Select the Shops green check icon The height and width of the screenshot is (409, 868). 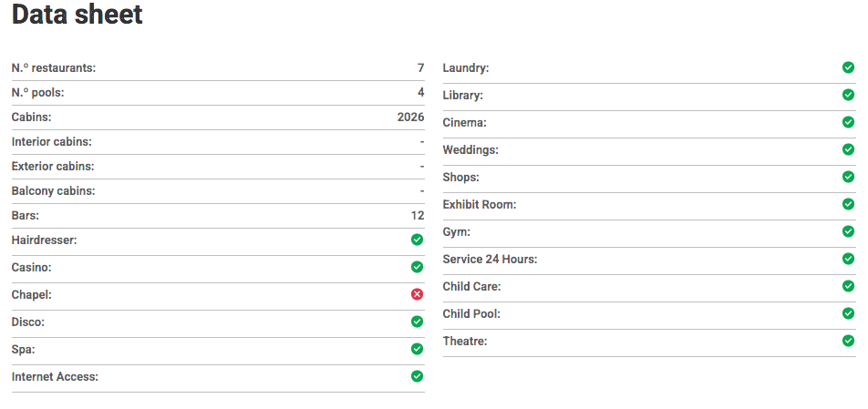click(x=848, y=177)
